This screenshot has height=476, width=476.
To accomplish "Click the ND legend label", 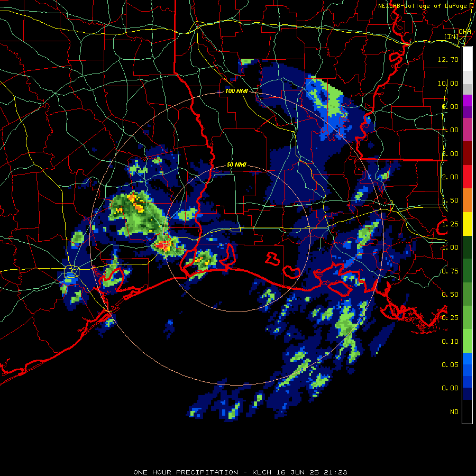I will click(454, 412).
